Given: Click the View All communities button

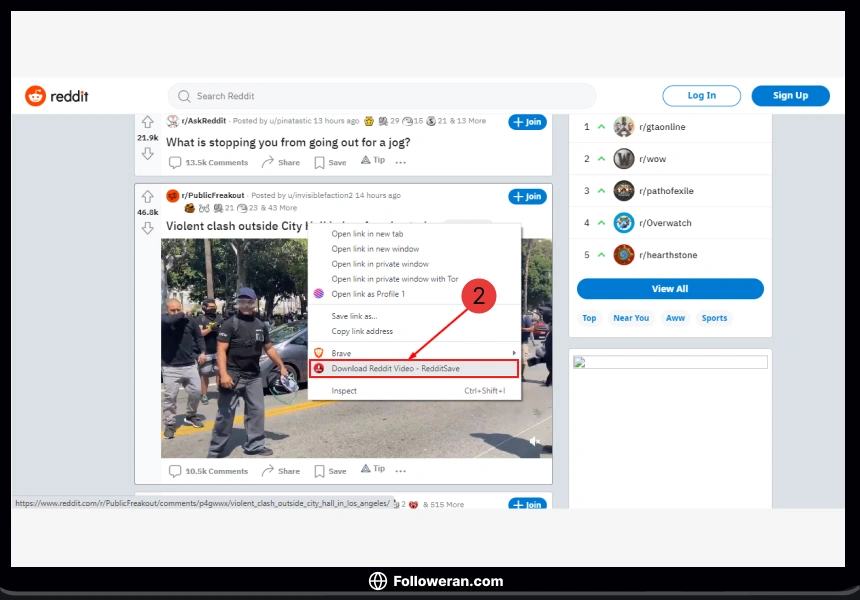Looking at the screenshot, I should pyautogui.click(x=670, y=288).
